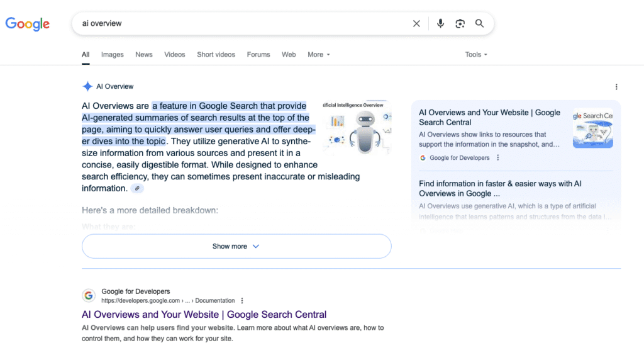Click the Search Central card thumbnail
The width and height of the screenshot is (644, 360).
[592, 128]
